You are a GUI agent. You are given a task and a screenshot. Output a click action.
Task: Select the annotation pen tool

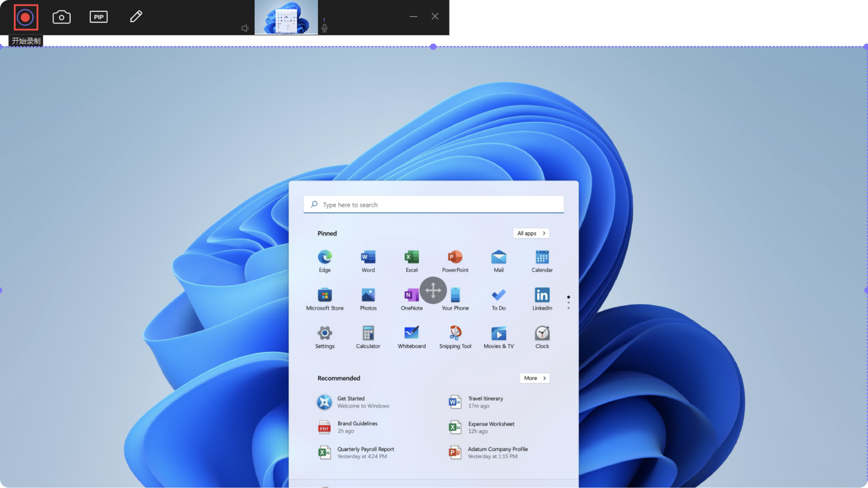(x=136, y=17)
